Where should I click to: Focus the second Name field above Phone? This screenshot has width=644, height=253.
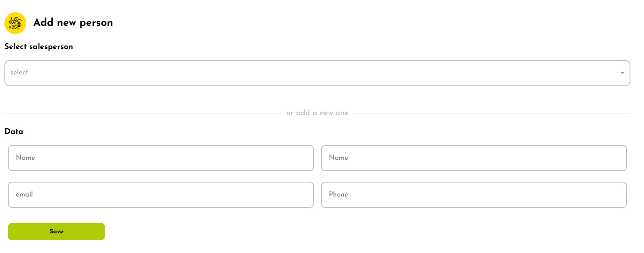tap(474, 158)
